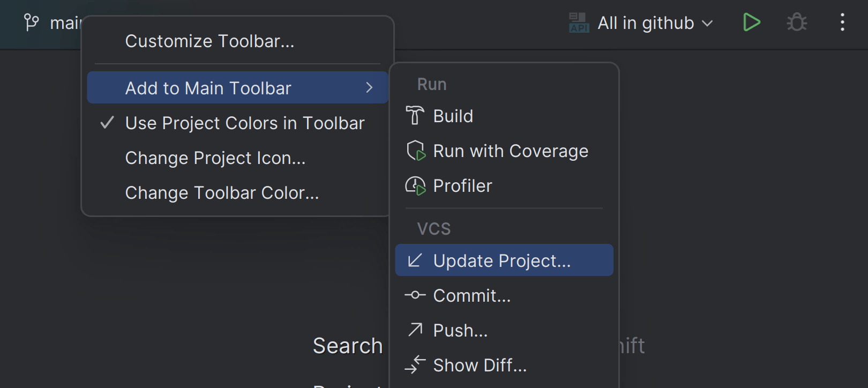
Task: Expand the All in github configuration dropdown
Action: (x=707, y=23)
